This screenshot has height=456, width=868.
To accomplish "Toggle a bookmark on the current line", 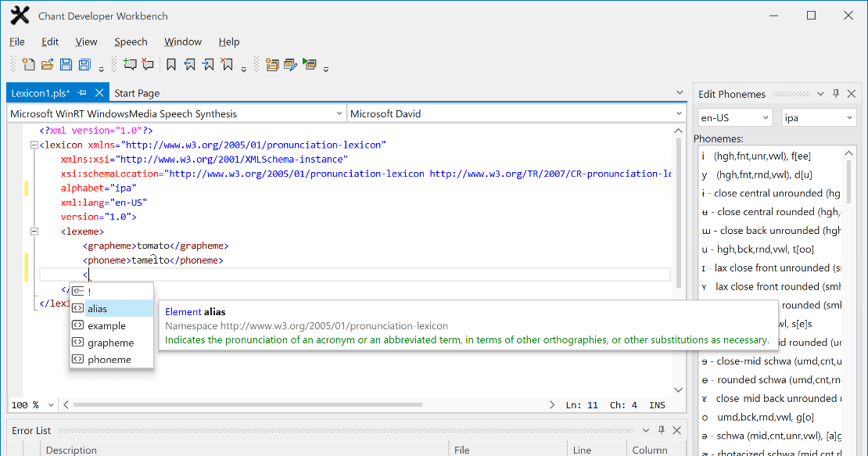I will pyautogui.click(x=171, y=65).
